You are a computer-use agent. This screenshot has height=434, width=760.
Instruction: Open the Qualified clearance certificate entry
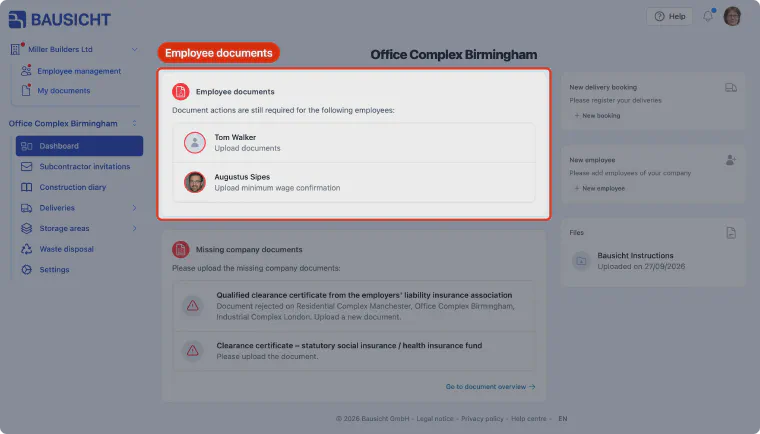point(354,306)
